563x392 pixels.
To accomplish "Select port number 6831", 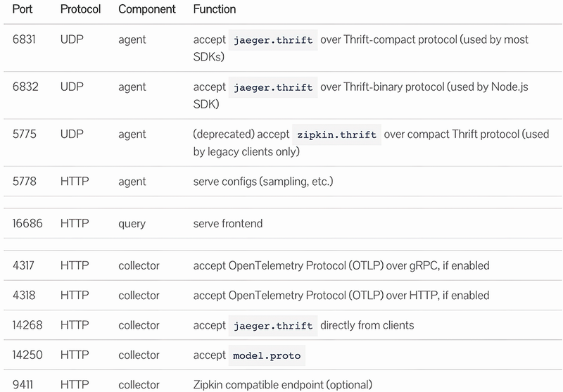I will (24, 39).
